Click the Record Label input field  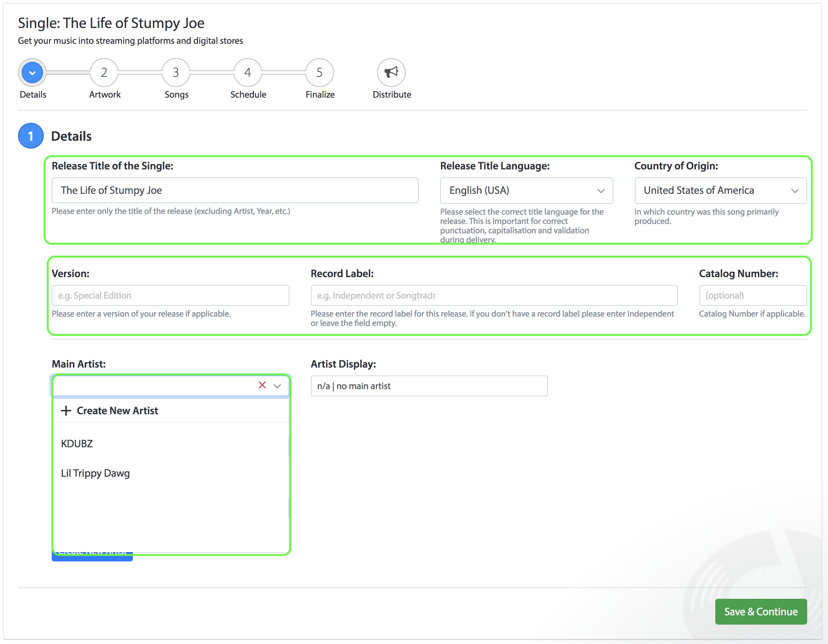[x=494, y=295]
